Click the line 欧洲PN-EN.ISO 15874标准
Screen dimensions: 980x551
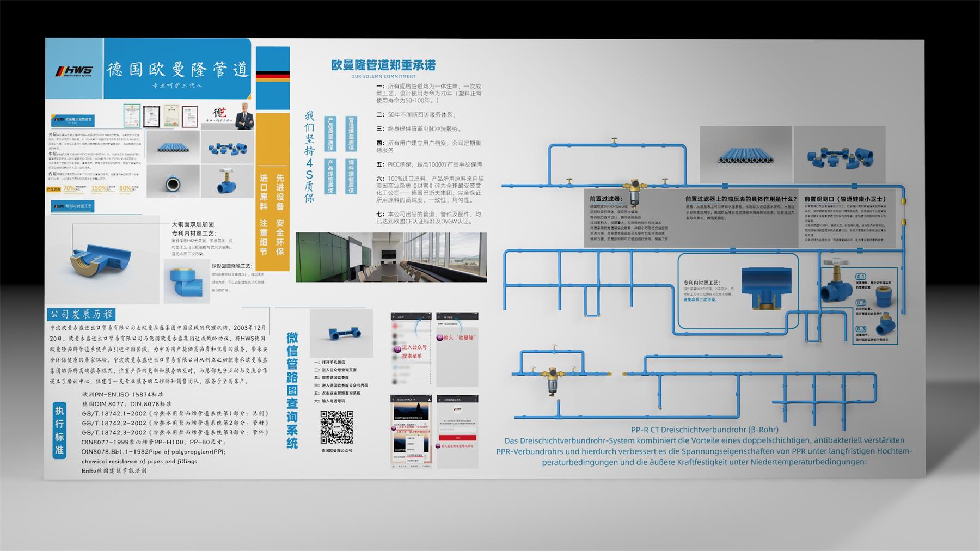tap(122, 394)
